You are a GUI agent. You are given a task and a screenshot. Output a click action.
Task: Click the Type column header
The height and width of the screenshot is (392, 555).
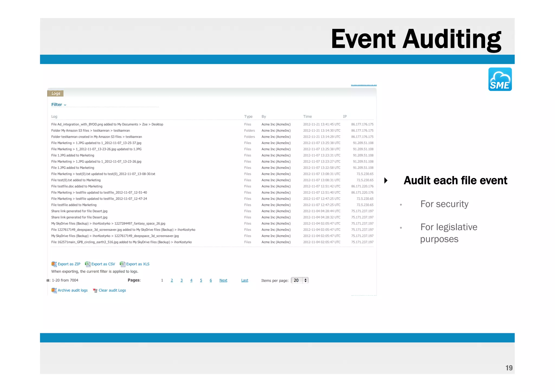pos(248,116)
